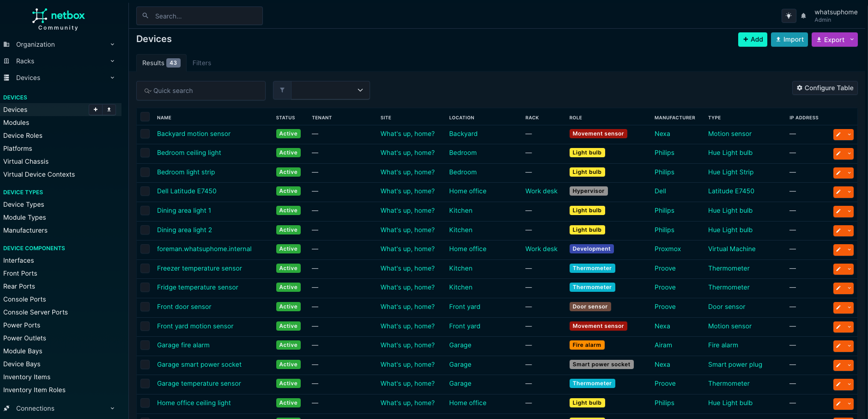
Task: Open the notifications bell
Action: tap(804, 16)
